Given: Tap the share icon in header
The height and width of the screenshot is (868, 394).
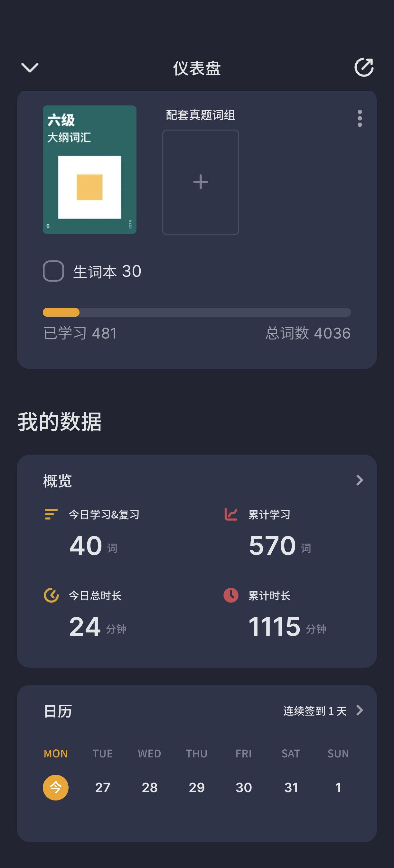Looking at the screenshot, I should (364, 68).
